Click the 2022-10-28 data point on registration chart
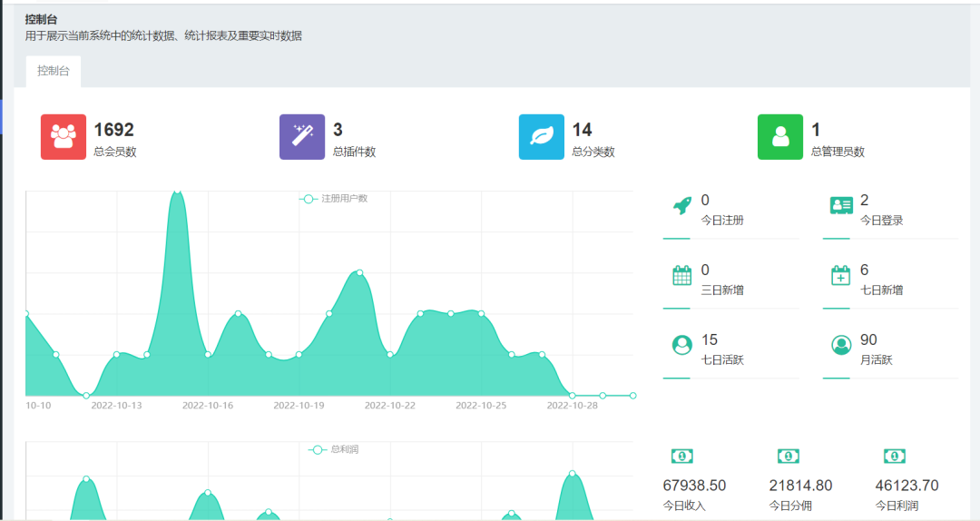 pyautogui.click(x=572, y=396)
